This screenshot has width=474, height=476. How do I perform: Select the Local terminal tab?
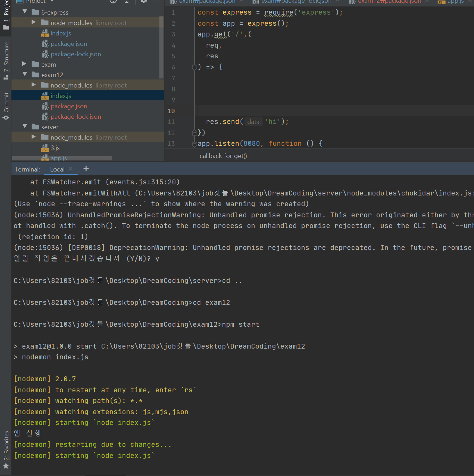[x=57, y=169]
